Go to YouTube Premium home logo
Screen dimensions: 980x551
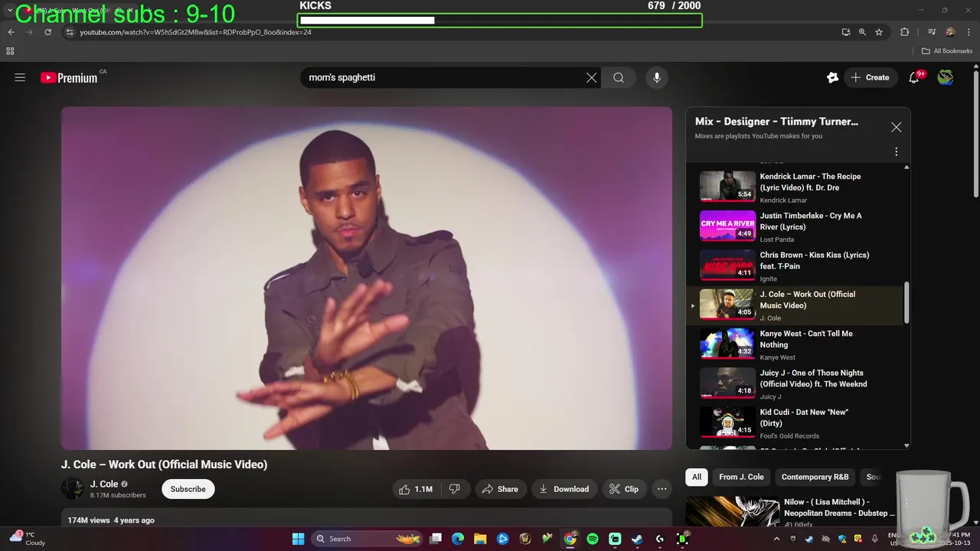[x=70, y=77]
